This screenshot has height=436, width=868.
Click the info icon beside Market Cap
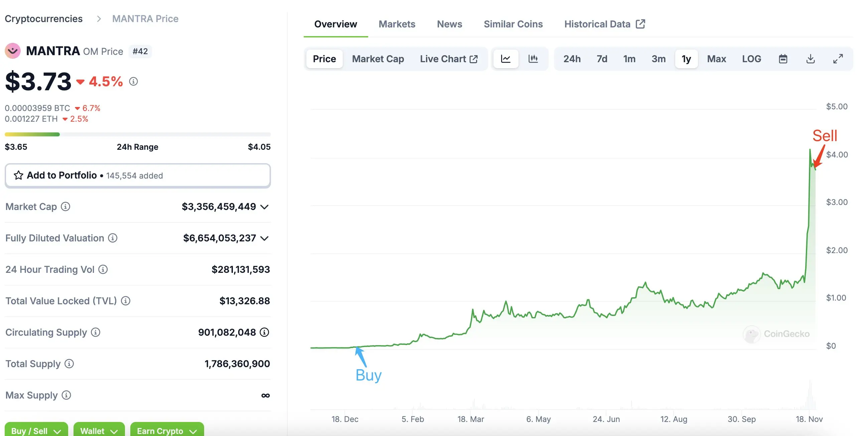[65, 206]
